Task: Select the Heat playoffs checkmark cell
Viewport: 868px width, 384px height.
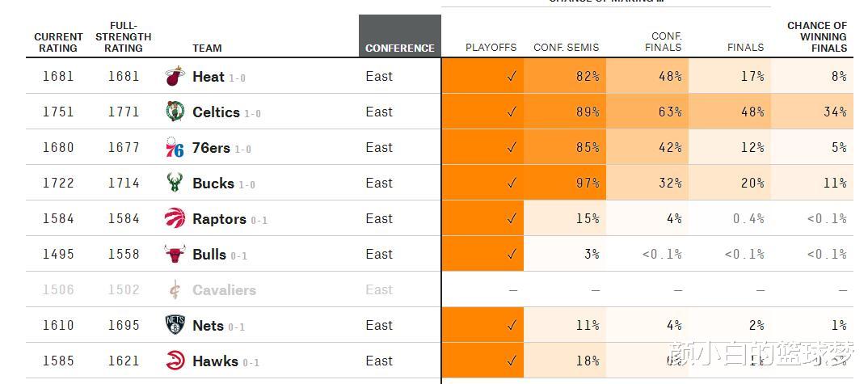Action: click(482, 76)
